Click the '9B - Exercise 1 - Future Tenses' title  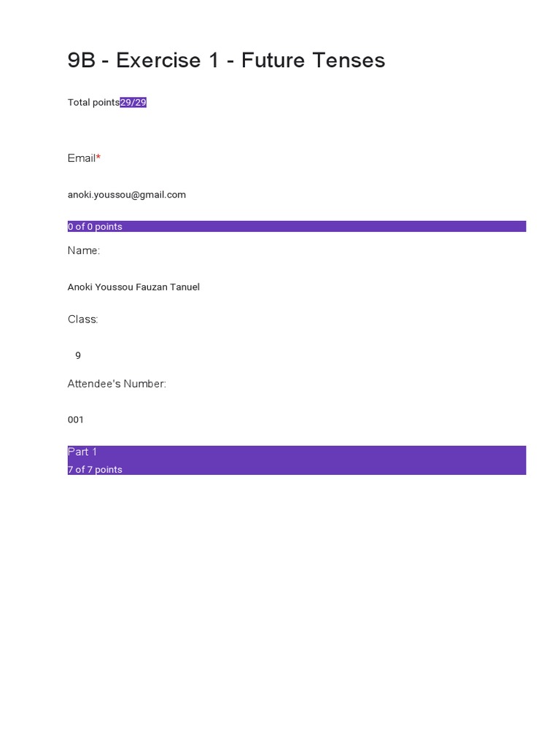pos(226,61)
